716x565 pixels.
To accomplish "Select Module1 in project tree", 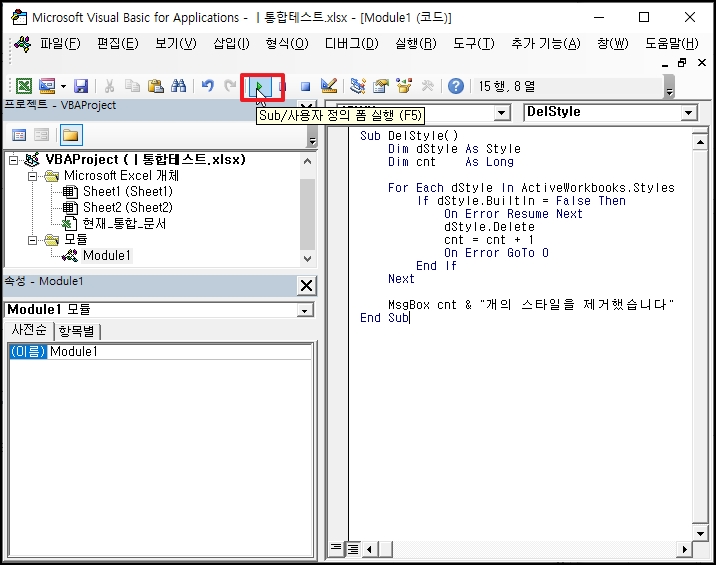I will tap(107, 255).
